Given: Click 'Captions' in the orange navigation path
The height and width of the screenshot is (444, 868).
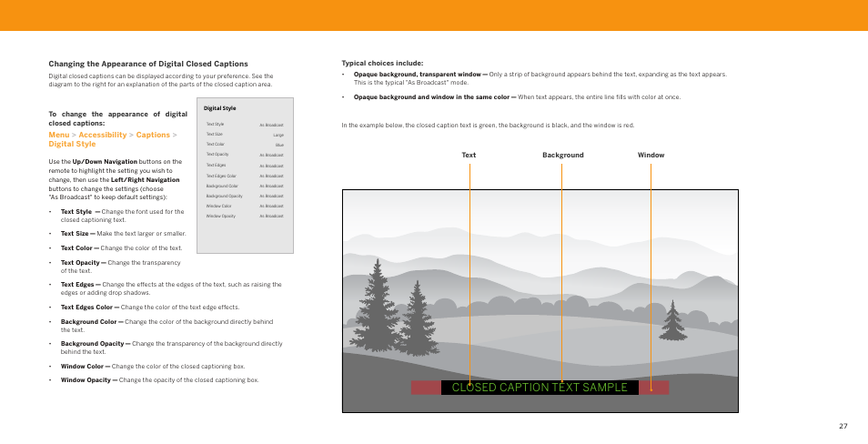Looking at the screenshot, I should click(x=153, y=135).
